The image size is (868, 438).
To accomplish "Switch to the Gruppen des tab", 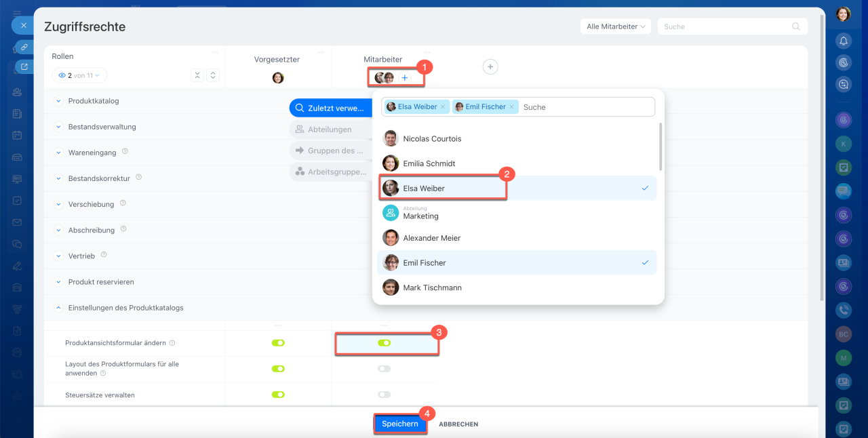I will click(x=330, y=151).
